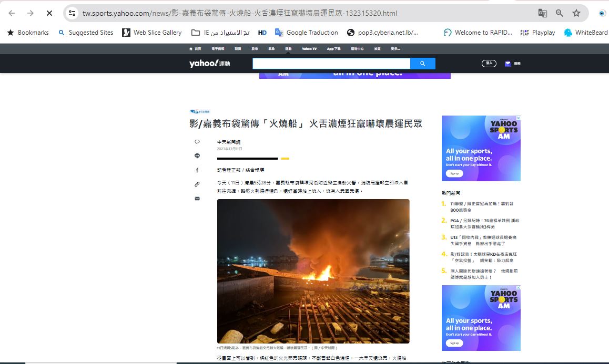609x364 pixels.
Task: Share article via Facebook icon
Action: click(197, 170)
